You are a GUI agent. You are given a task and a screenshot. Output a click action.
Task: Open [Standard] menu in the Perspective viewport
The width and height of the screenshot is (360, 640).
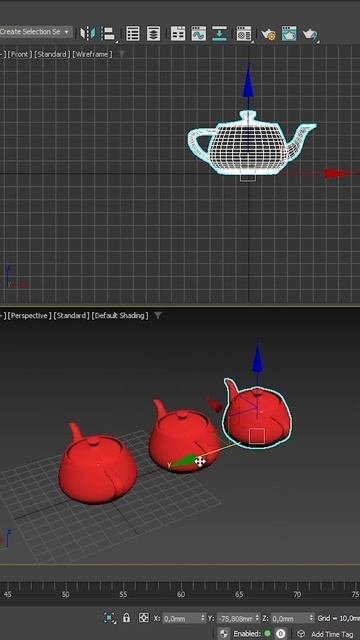[x=72, y=315]
